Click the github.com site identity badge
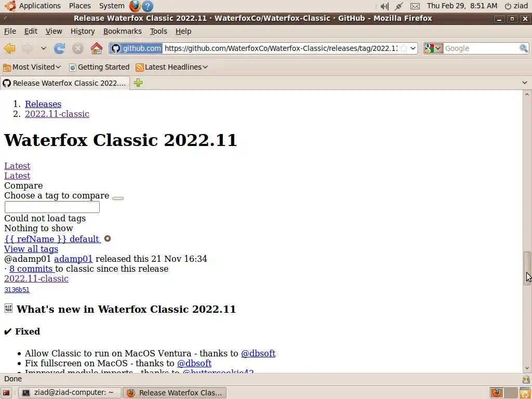Viewport: 532px width, 399px height. click(x=136, y=48)
